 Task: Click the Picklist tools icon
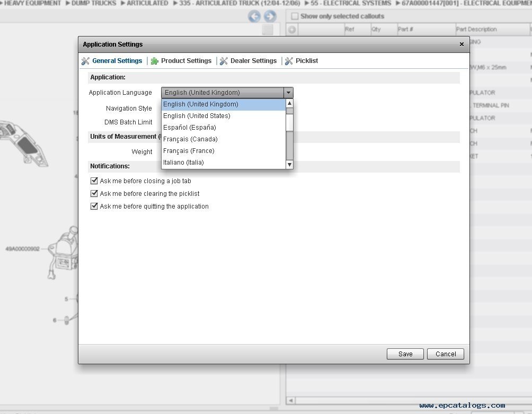(x=289, y=61)
